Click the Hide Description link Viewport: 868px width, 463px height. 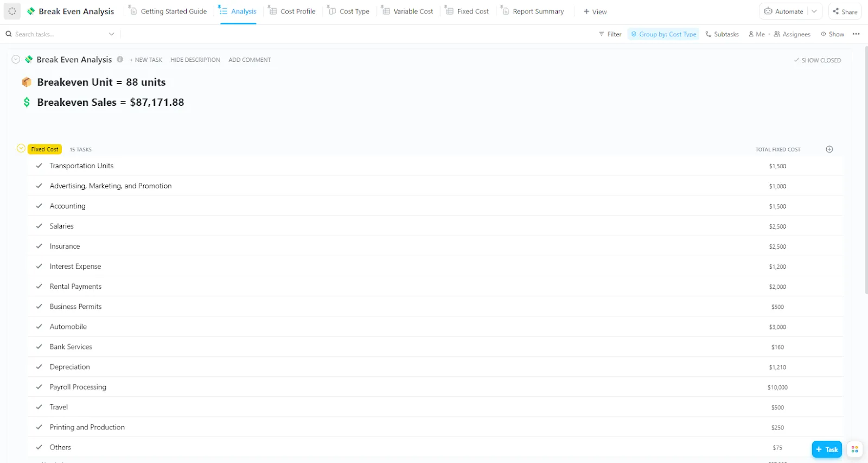[x=195, y=60]
